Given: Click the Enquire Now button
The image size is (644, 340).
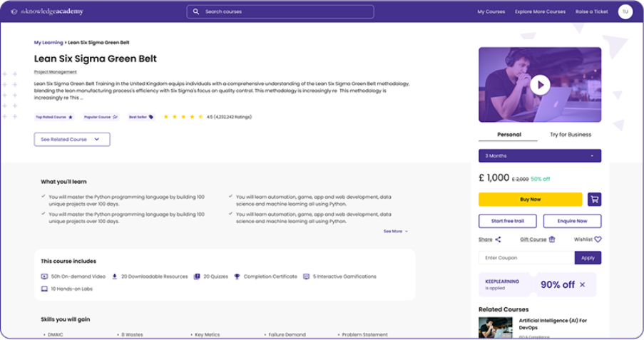Looking at the screenshot, I should 572,221.
